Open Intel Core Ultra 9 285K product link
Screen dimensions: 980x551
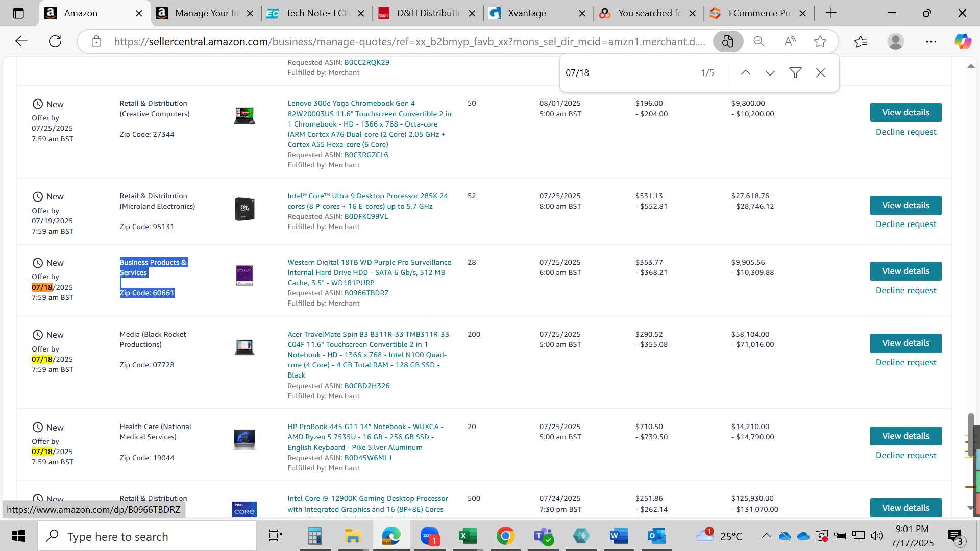(367, 201)
